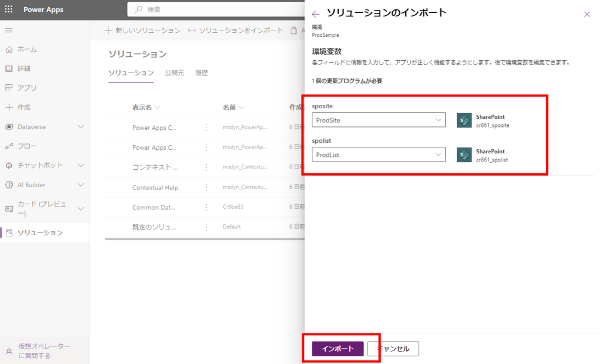Click the cr861_sposite schema name text
600x364 pixels.
click(492, 125)
